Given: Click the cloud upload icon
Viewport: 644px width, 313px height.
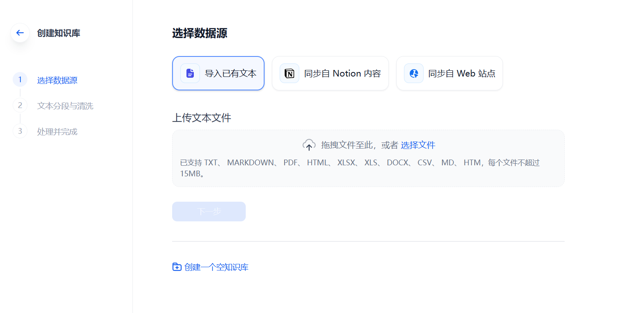Looking at the screenshot, I should pyautogui.click(x=309, y=145).
